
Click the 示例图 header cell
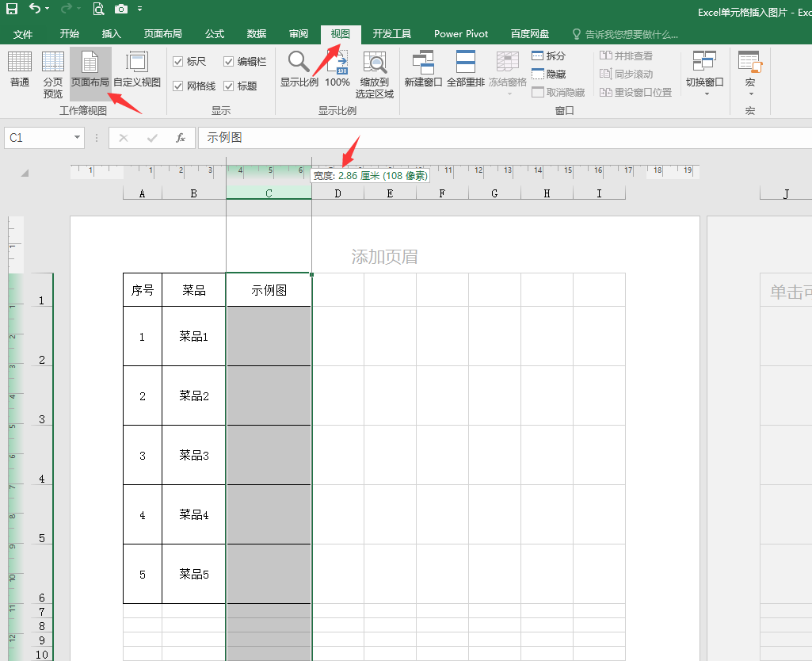[x=269, y=290]
